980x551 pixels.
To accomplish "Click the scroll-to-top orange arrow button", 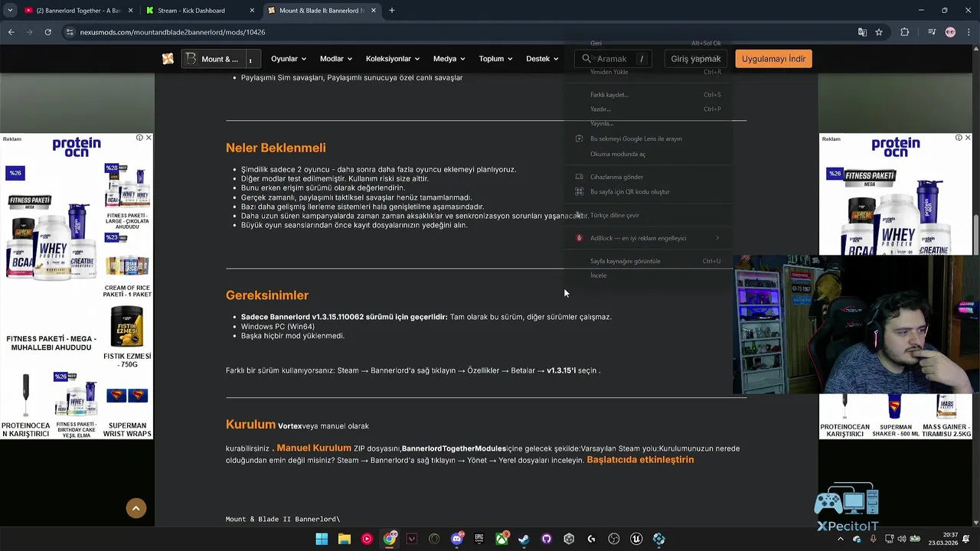I will (136, 508).
